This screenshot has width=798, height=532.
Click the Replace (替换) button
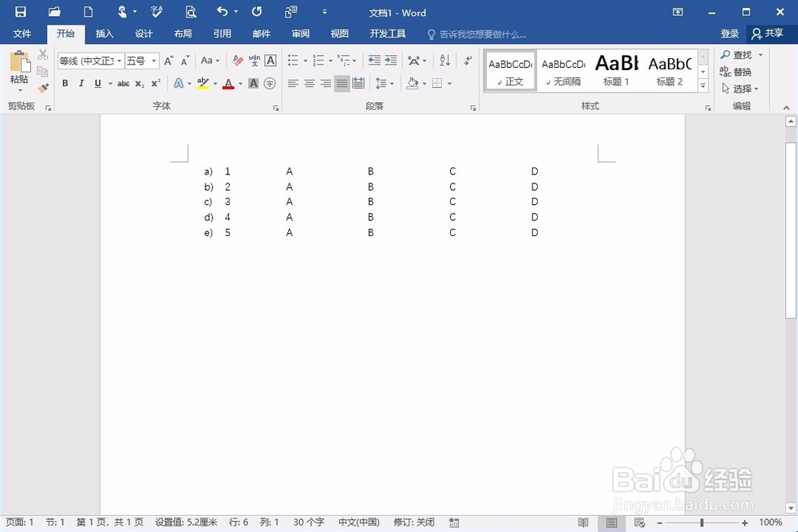736,72
